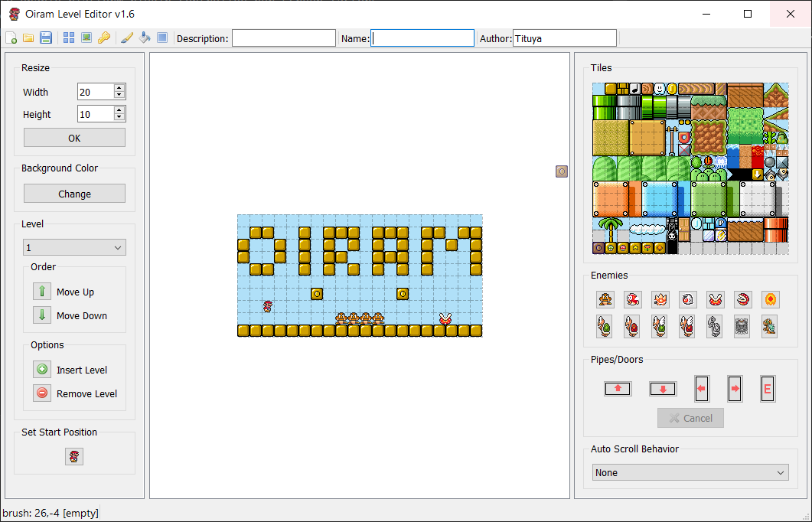Screen dimensions: 812x522
Task: Decrease Width with spinner down arrow
Action: (119, 95)
